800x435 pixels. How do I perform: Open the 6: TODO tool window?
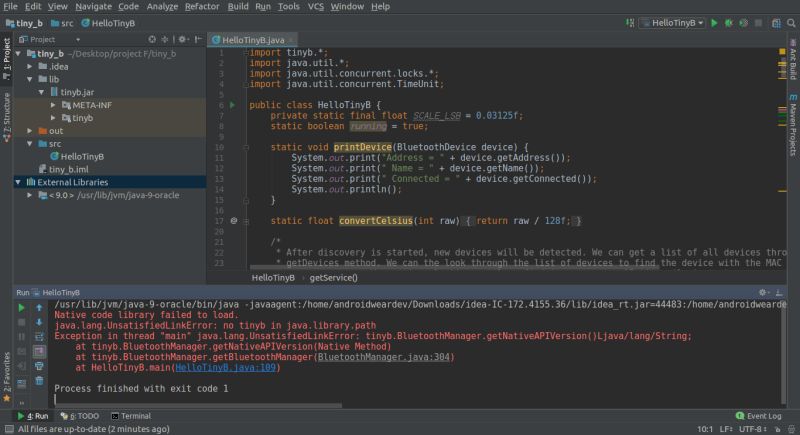pos(80,416)
